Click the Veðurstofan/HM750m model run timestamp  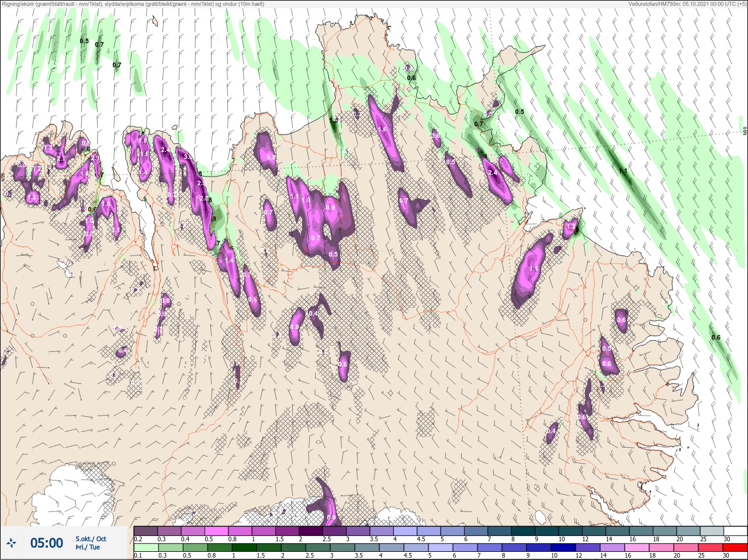pos(687,4)
